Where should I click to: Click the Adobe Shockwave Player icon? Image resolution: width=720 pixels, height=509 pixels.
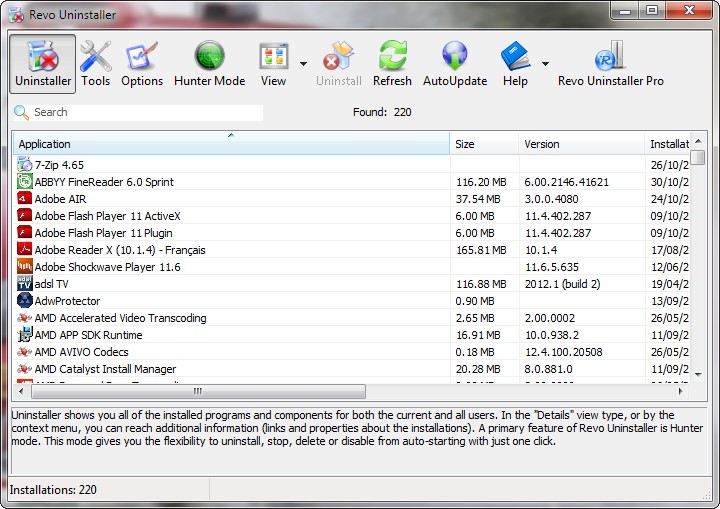[x=24, y=266]
